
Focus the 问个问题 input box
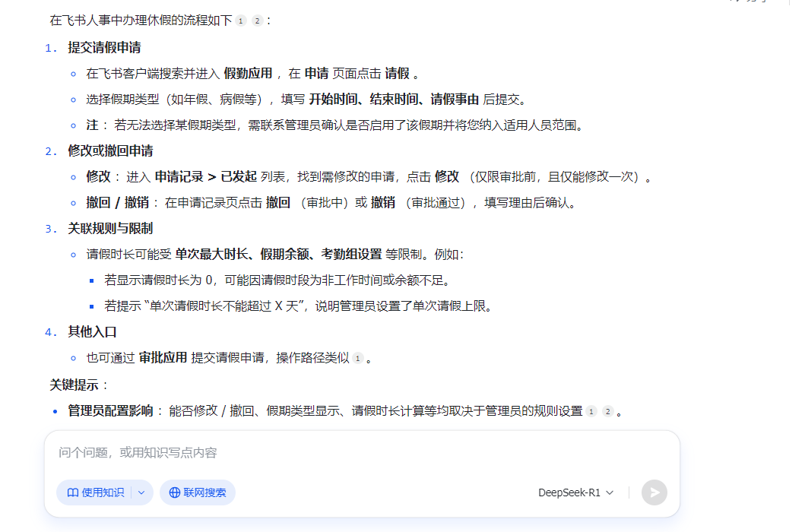pos(361,453)
